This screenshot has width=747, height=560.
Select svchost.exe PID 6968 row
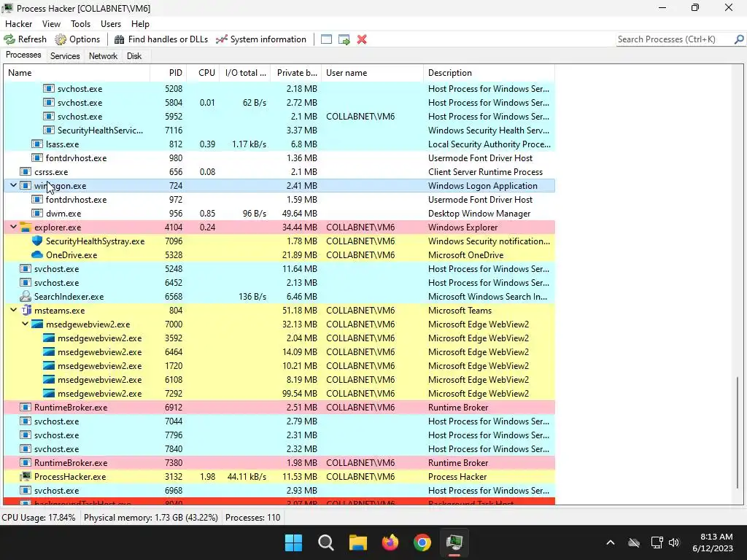pyautogui.click(x=279, y=491)
